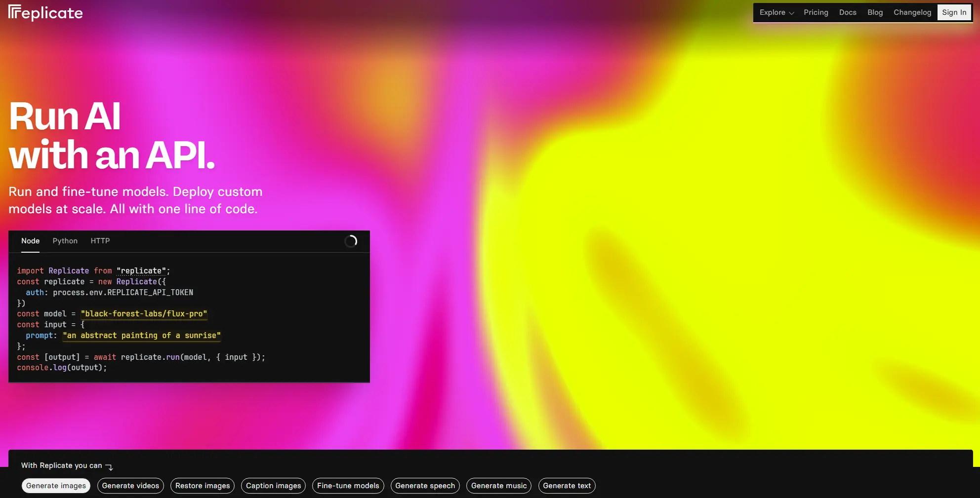The height and width of the screenshot is (498, 980).
Task: Click the loading spinner in code panel
Action: (x=351, y=241)
